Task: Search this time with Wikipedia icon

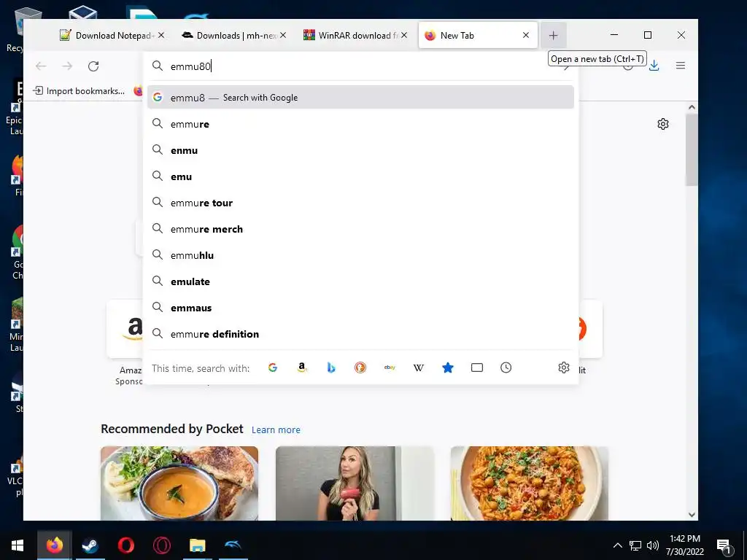Action: (418, 367)
